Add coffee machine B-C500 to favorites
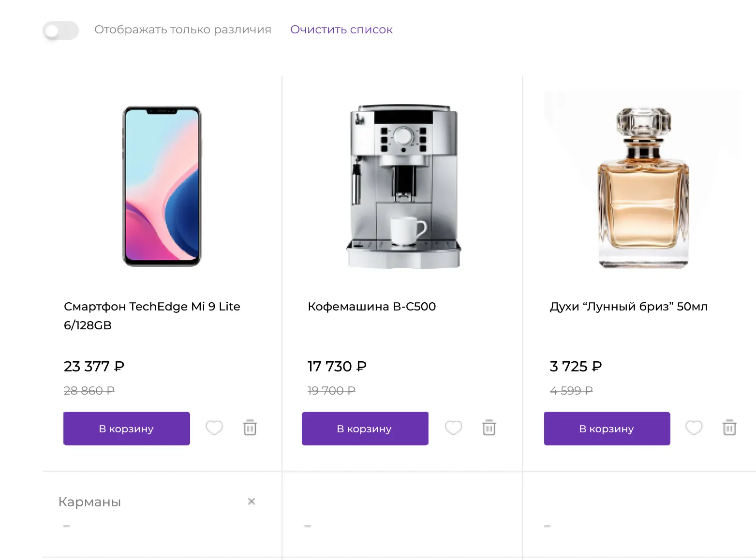 (453, 428)
